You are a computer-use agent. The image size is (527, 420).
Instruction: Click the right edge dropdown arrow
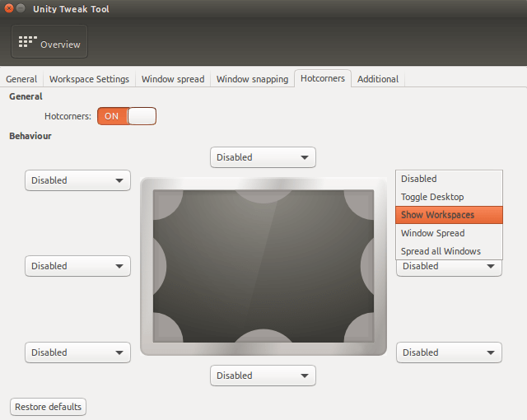491,267
